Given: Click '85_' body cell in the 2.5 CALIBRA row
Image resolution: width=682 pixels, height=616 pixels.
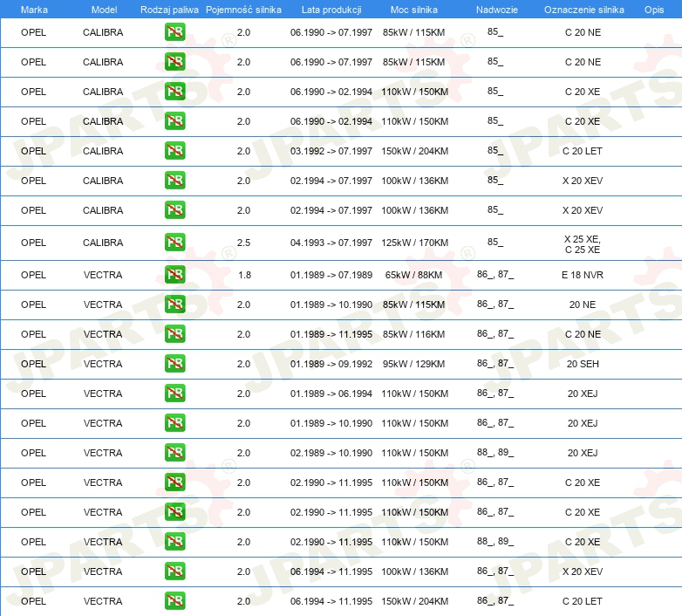Looking at the screenshot, I should pyautogui.click(x=495, y=242).
